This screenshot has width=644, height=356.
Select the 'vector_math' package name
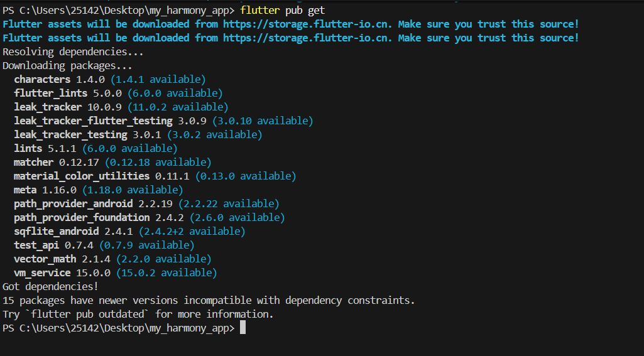pos(45,259)
